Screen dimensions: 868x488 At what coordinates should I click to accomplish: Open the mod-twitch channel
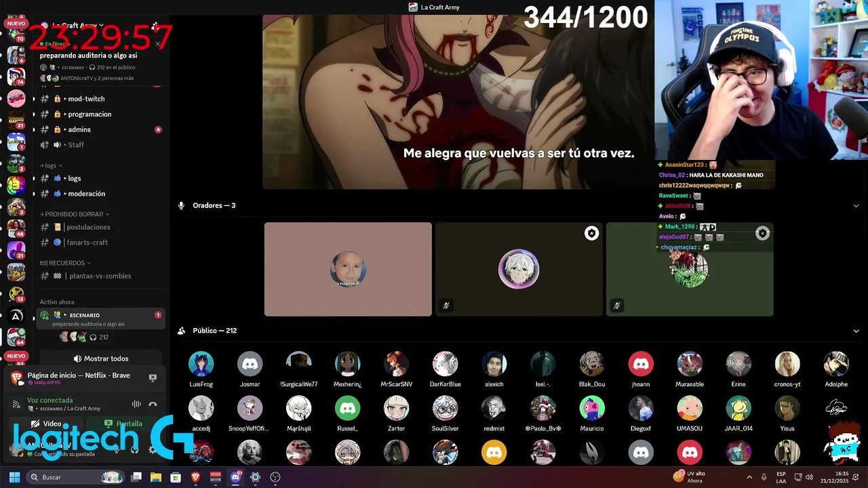click(100, 99)
